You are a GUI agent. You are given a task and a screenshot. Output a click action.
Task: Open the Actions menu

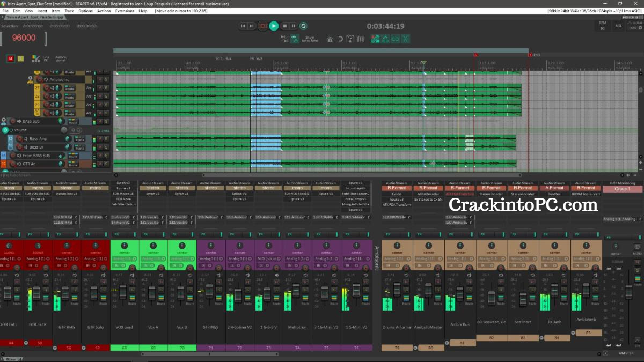[104, 11]
